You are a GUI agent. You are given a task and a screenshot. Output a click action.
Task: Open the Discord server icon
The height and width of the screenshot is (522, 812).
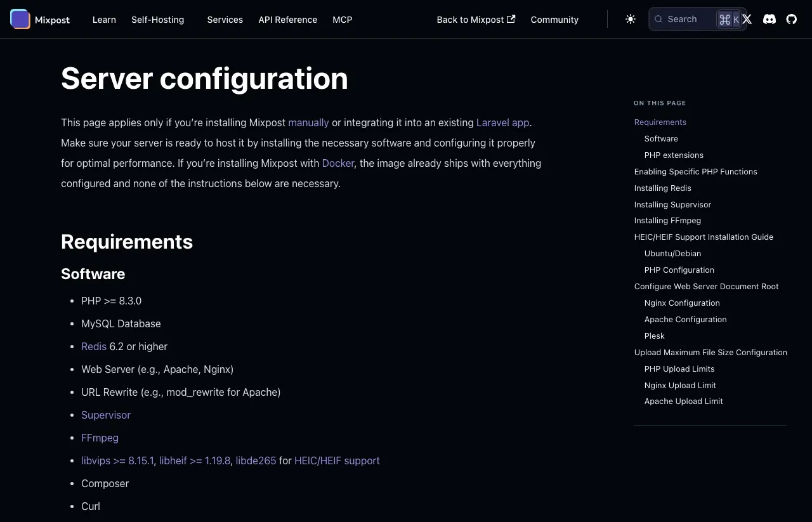tap(769, 19)
